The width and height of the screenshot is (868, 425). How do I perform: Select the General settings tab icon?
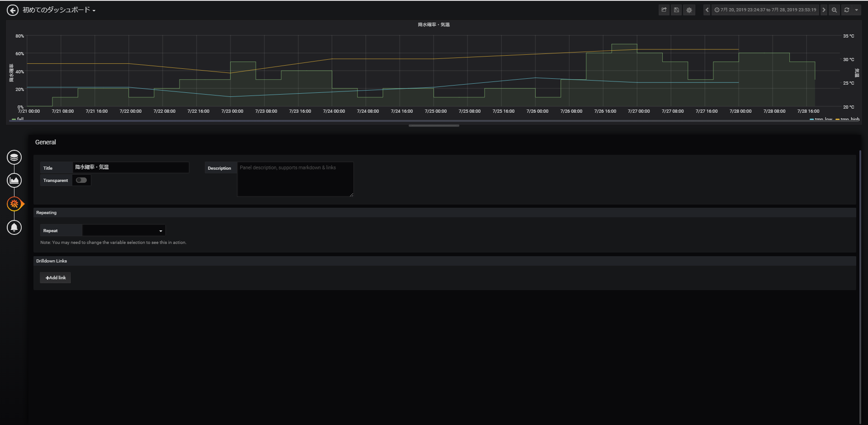coord(14,204)
